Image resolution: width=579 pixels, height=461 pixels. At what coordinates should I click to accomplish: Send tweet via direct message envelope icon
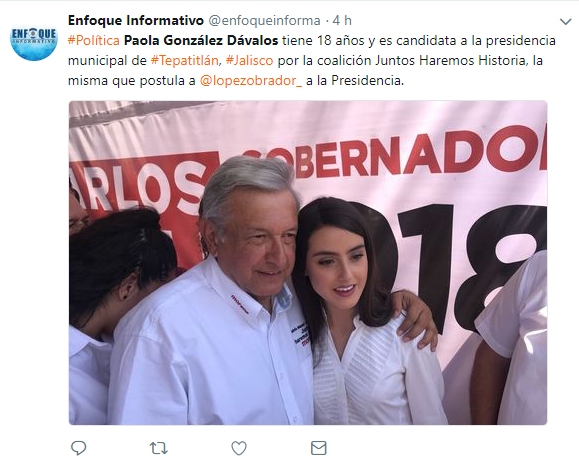point(319,448)
